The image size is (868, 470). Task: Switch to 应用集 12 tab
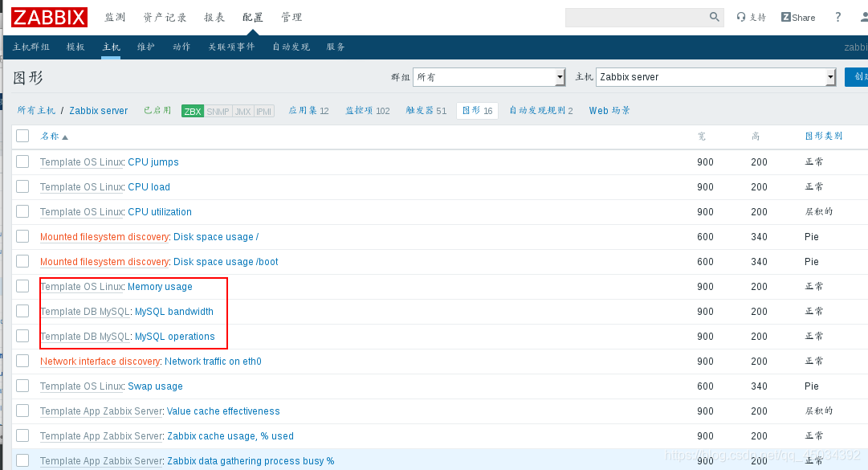[x=308, y=111]
